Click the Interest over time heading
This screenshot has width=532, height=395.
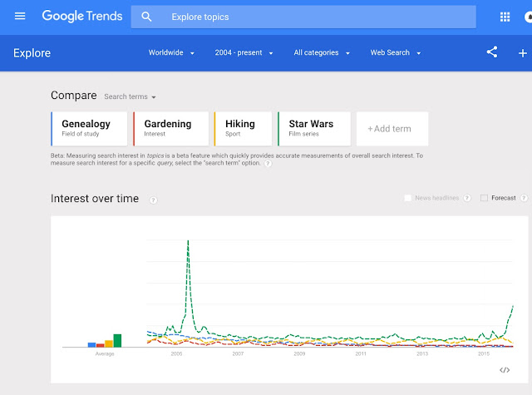[x=95, y=199]
